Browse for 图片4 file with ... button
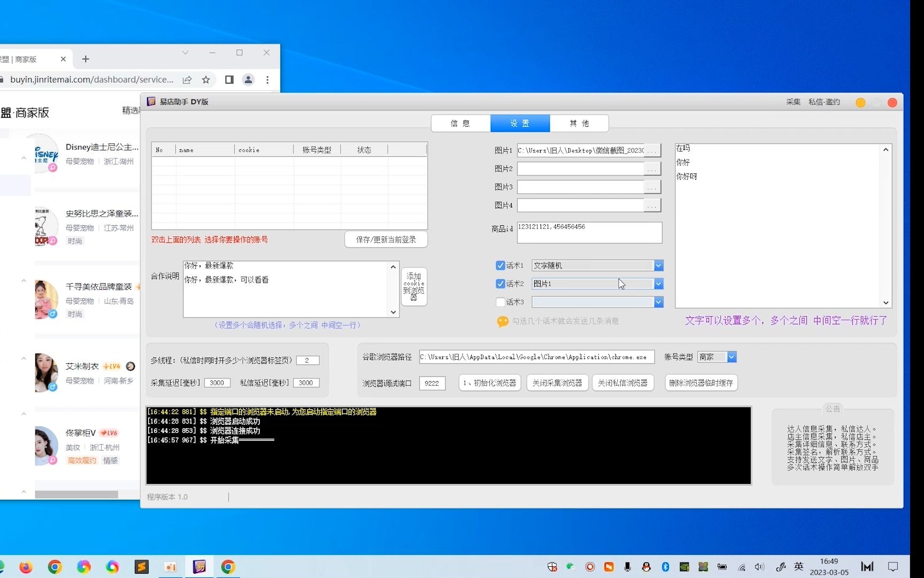Image resolution: width=924 pixels, height=578 pixels. pos(652,205)
